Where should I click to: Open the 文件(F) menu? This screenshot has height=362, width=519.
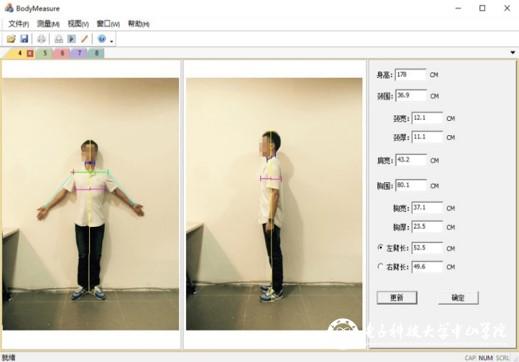[18, 24]
